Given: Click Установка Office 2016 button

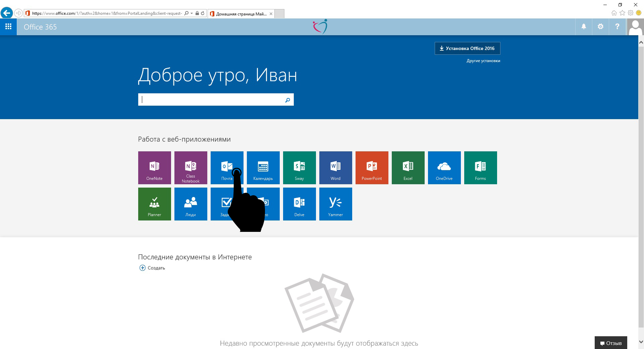Looking at the screenshot, I should pyautogui.click(x=467, y=48).
